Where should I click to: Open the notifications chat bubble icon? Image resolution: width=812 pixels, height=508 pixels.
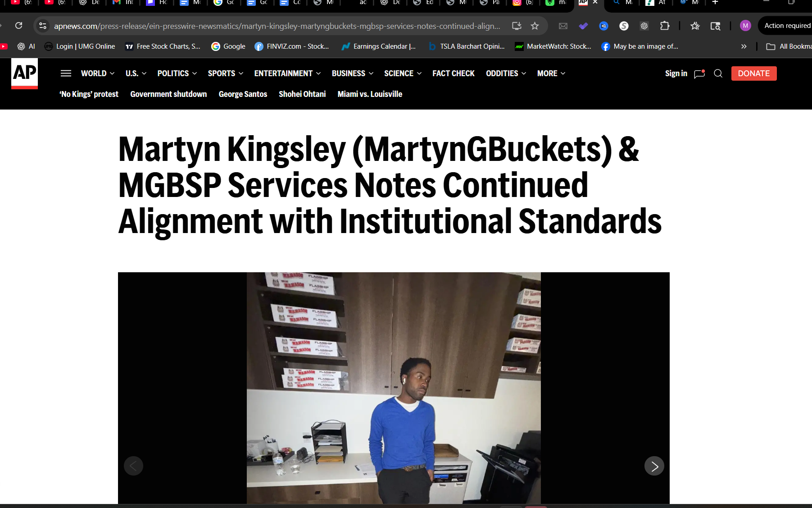[x=699, y=73]
